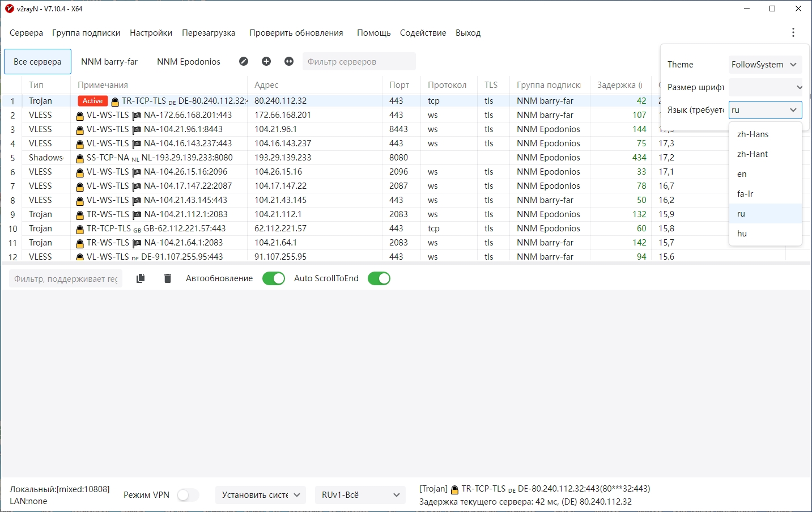Click the Задержка текущего сервера status line
This screenshot has width=812, height=512.
pos(525,502)
